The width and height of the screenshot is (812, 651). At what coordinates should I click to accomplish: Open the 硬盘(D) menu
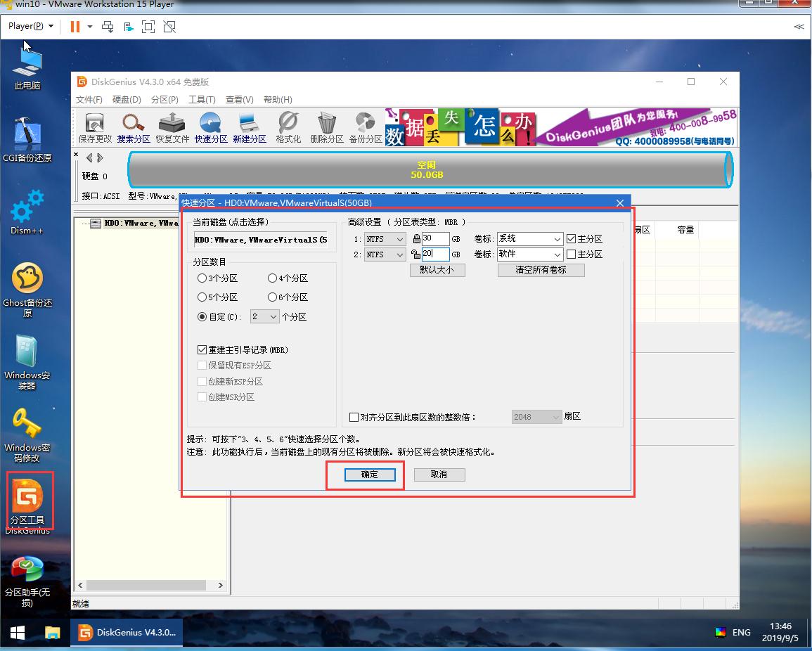coord(127,100)
